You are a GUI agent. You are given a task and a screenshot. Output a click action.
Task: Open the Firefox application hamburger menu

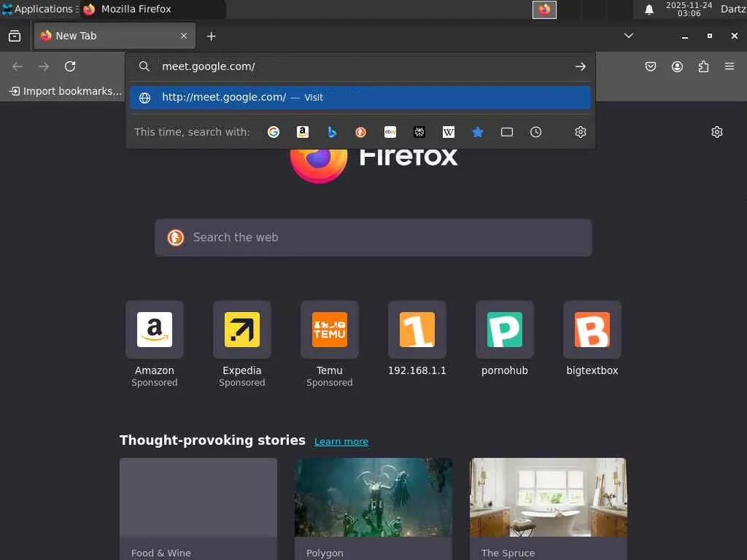729,66
